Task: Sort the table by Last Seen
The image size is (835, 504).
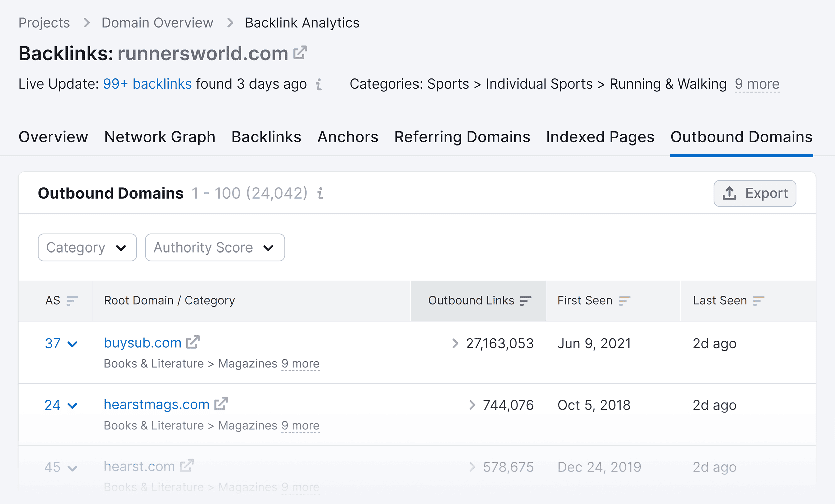Action: point(758,300)
